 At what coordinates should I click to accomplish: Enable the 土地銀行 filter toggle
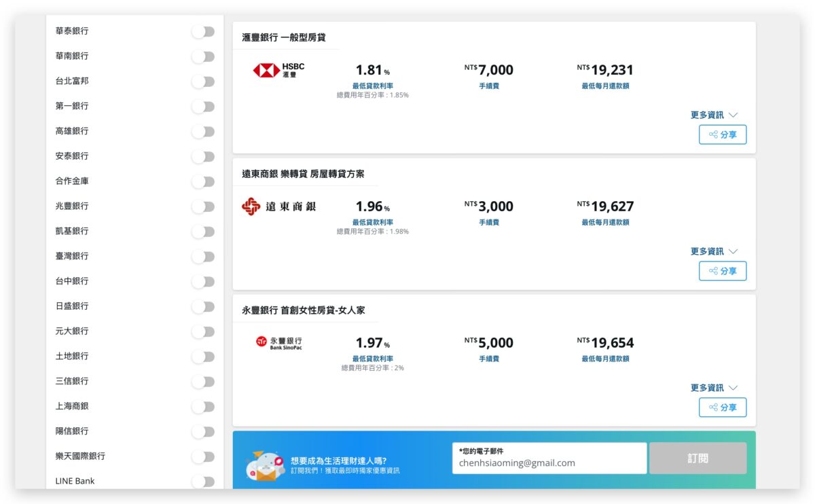click(203, 357)
